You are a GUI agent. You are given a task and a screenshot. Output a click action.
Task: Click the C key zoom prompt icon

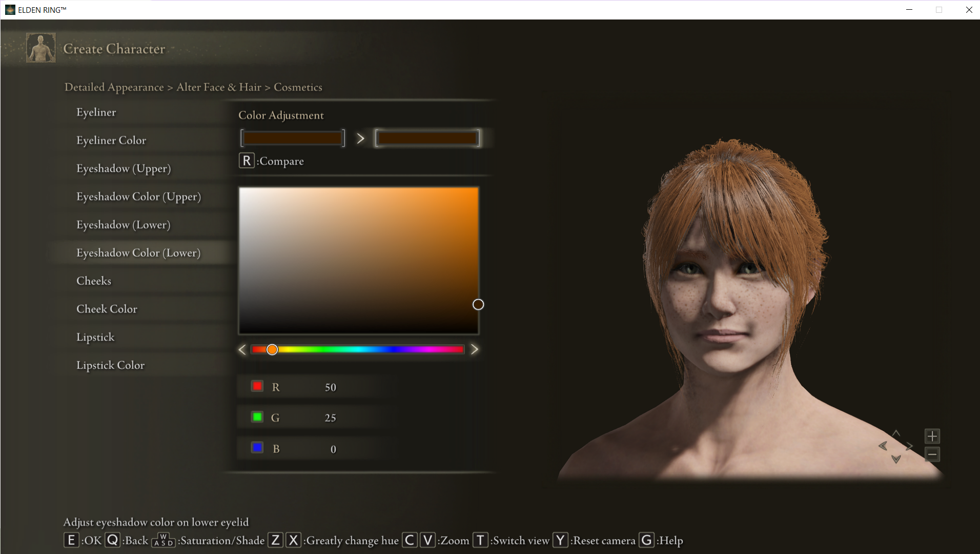(410, 541)
